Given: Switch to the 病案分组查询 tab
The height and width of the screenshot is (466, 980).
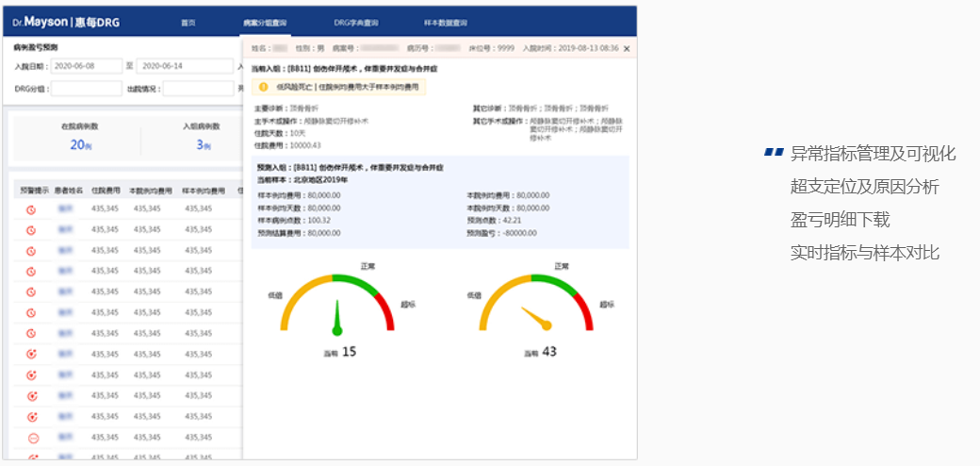Looking at the screenshot, I should click(265, 24).
